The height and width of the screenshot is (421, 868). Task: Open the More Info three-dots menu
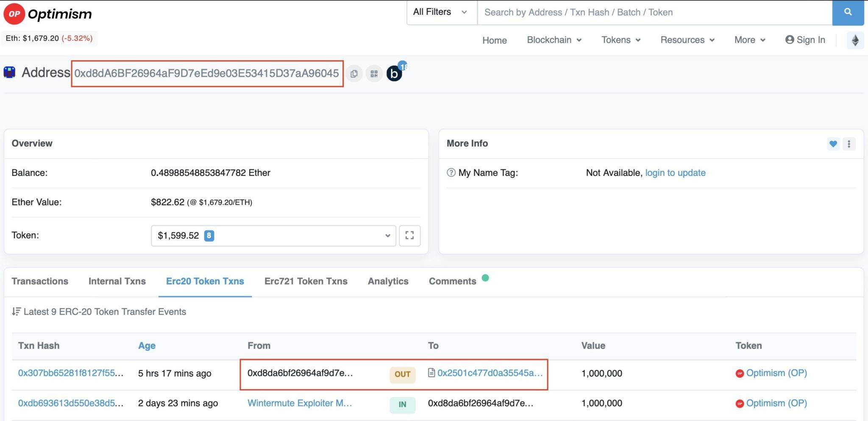849,144
